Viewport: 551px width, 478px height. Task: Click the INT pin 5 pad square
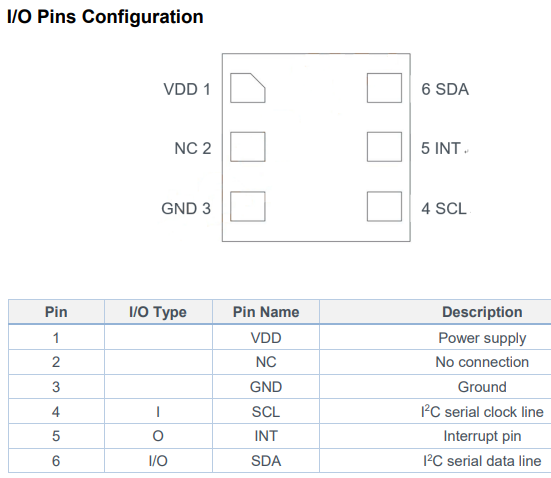coord(384,147)
